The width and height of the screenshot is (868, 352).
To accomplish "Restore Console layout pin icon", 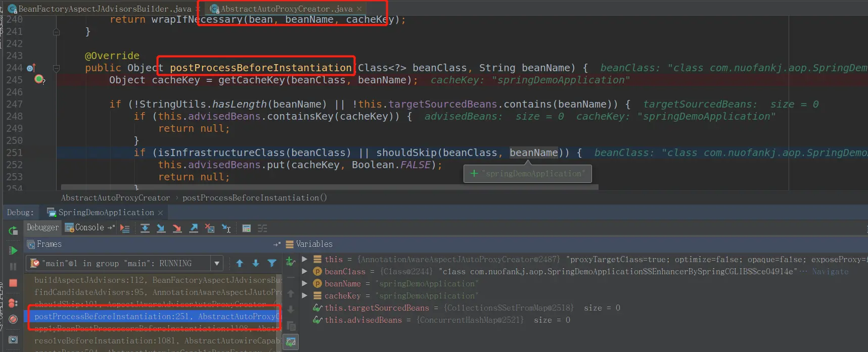I will coord(111,228).
